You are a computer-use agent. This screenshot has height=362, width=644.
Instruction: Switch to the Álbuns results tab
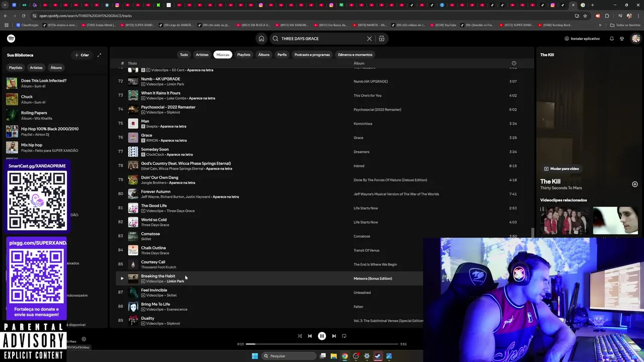click(264, 54)
